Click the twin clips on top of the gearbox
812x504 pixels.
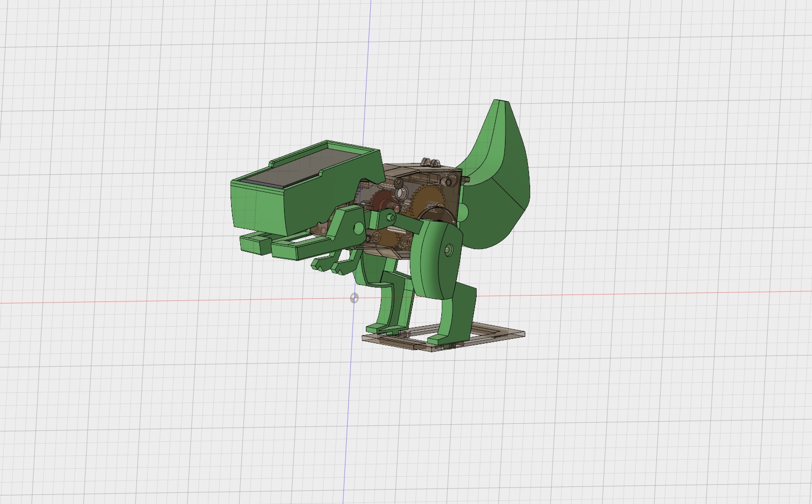pos(429,162)
